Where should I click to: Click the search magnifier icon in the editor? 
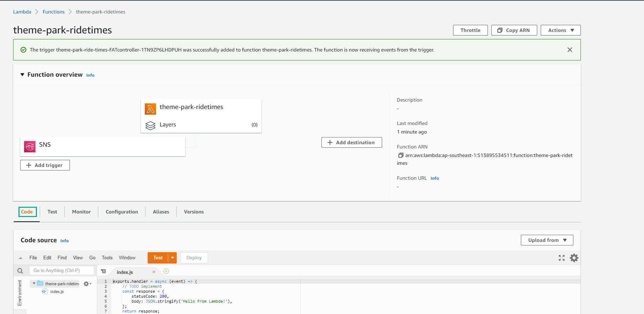click(20, 271)
